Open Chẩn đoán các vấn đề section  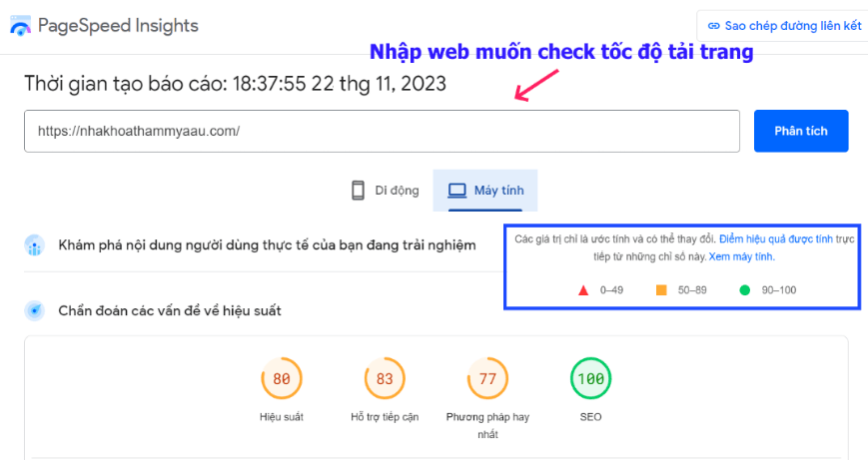[x=170, y=310]
